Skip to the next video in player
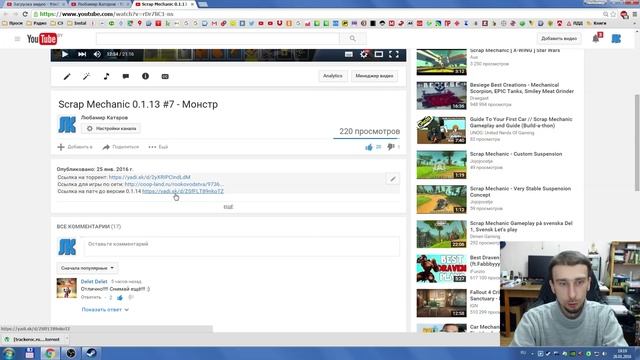Image resolution: width=640 pixels, height=360 pixels. (x=82, y=54)
